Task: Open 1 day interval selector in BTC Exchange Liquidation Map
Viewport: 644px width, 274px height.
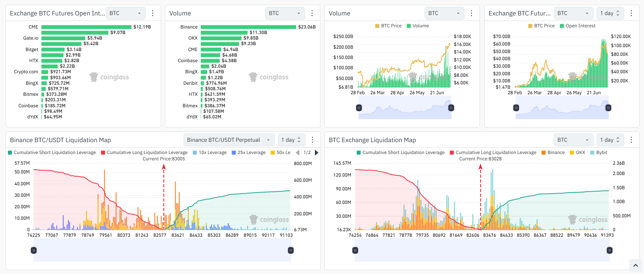Action: click(610, 140)
